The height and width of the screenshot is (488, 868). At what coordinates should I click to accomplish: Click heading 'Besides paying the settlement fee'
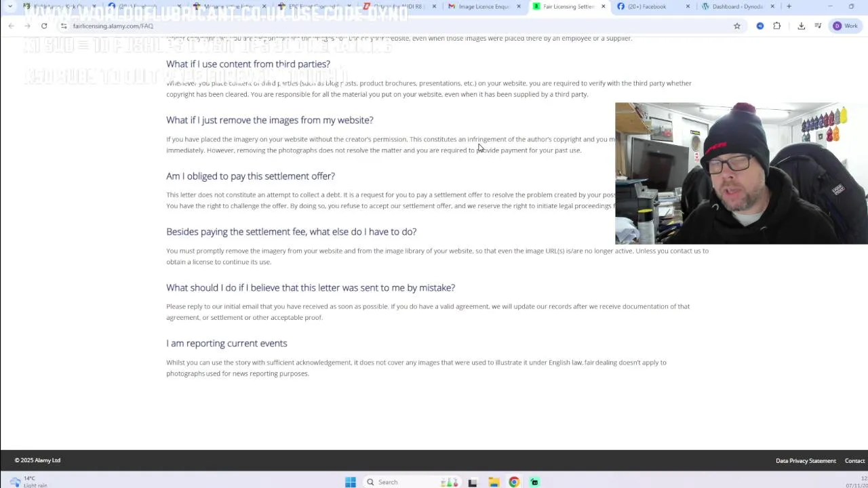click(x=292, y=232)
